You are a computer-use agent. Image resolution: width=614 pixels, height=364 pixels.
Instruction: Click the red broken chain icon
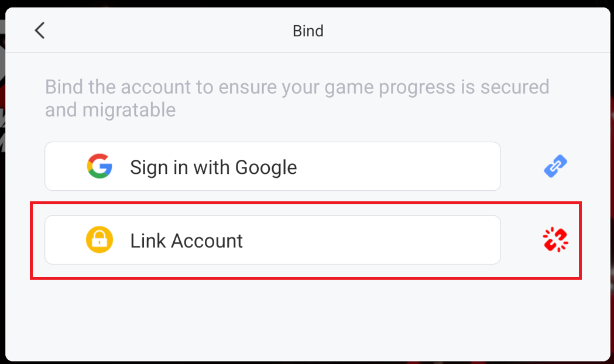[555, 239]
